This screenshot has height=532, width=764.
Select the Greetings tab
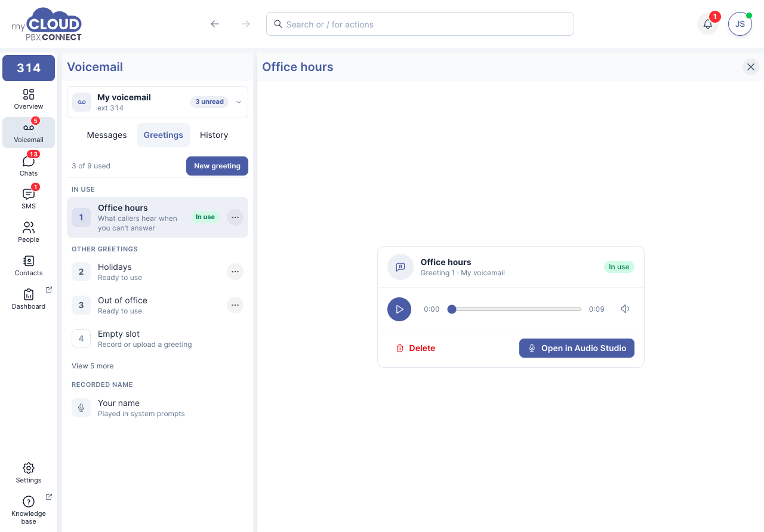pyautogui.click(x=164, y=135)
